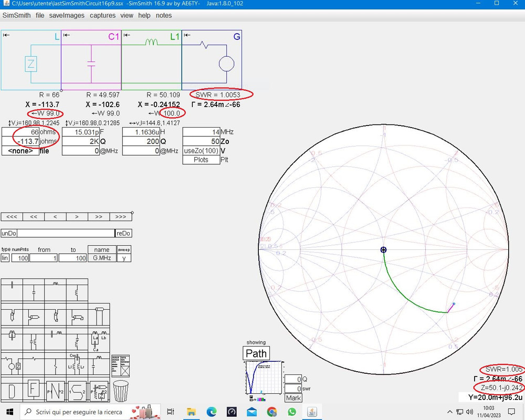This screenshot has height=420, width=525.
Task: Open the notes menu
Action: coord(164,15)
